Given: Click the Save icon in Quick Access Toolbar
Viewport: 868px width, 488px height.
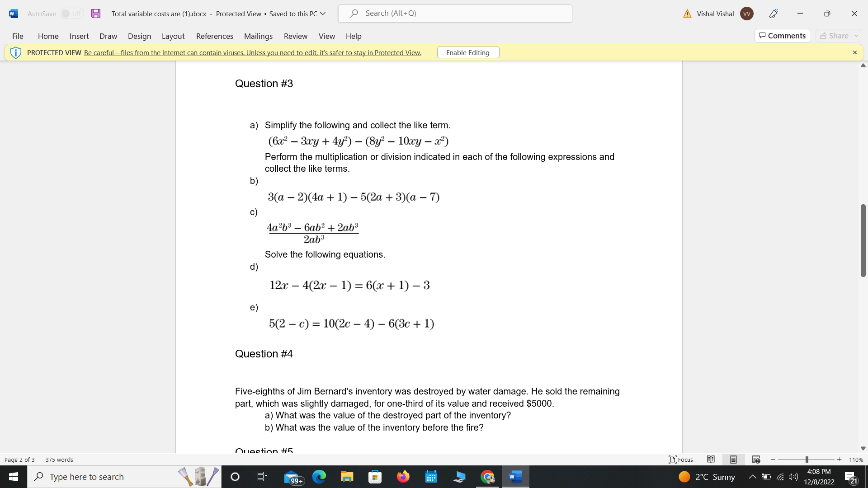Looking at the screenshot, I should click(x=95, y=14).
